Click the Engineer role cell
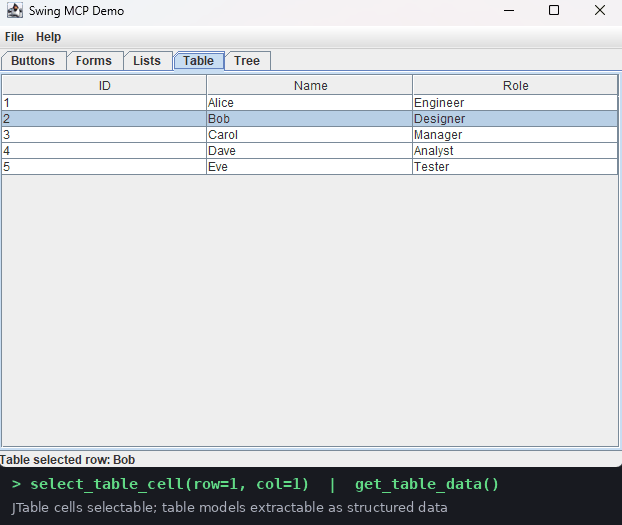 point(515,103)
